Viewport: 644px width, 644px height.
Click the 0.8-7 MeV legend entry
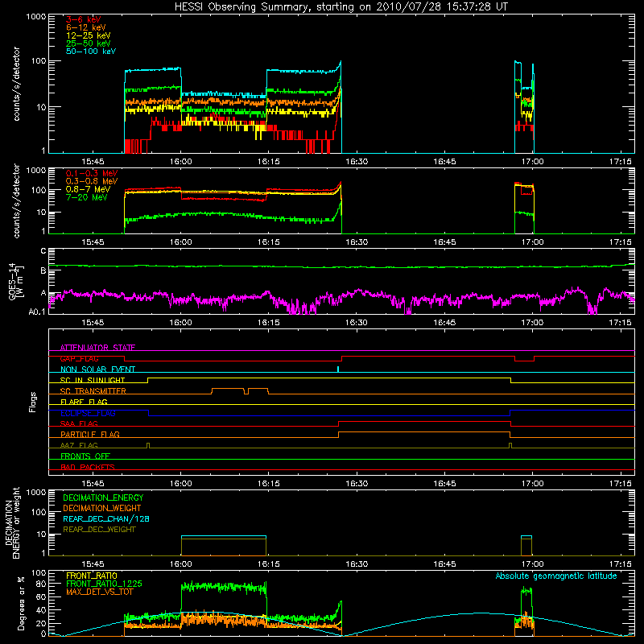coord(88,189)
